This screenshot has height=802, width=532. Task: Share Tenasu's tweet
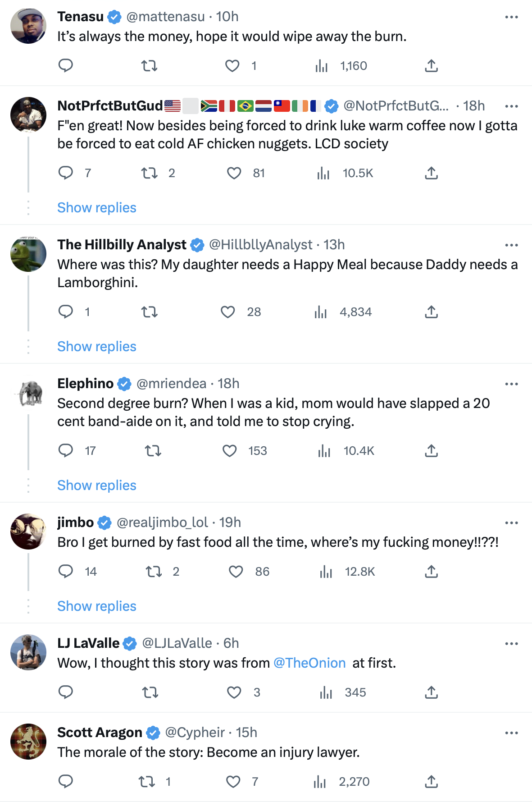[x=431, y=66]
